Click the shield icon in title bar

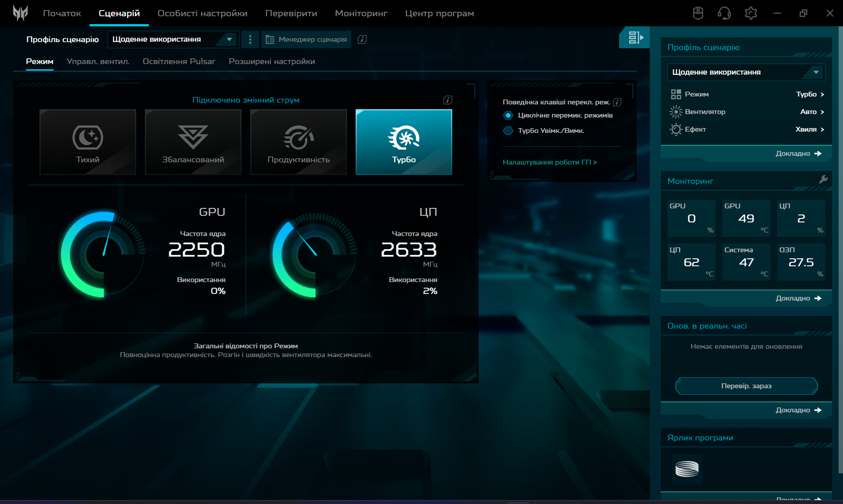click(698, 13)
